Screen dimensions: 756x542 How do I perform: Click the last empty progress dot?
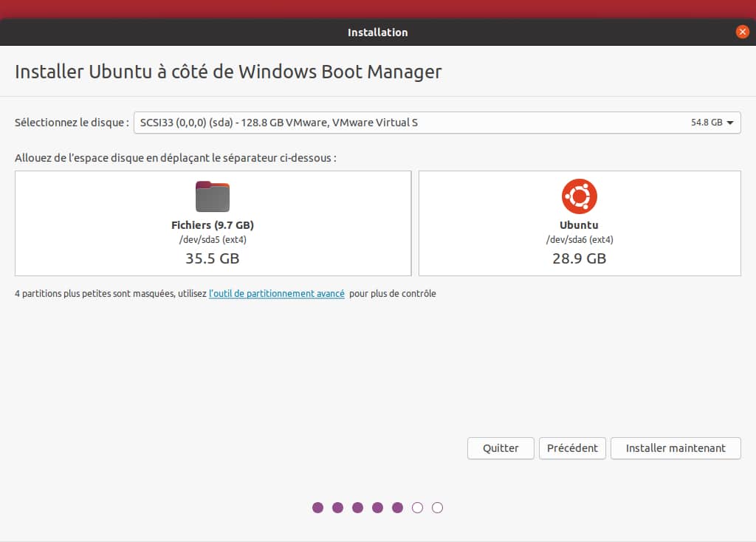tap(437, 507)
